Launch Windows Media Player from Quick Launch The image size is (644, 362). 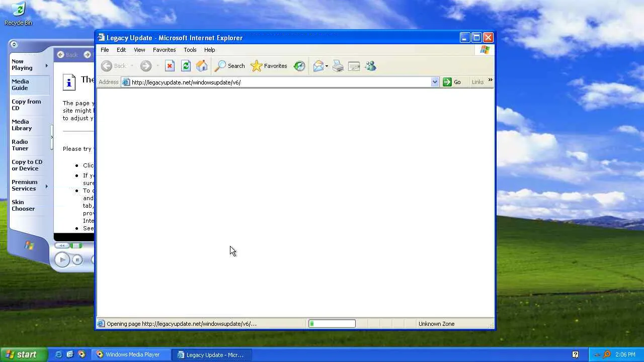pos(82,354)
